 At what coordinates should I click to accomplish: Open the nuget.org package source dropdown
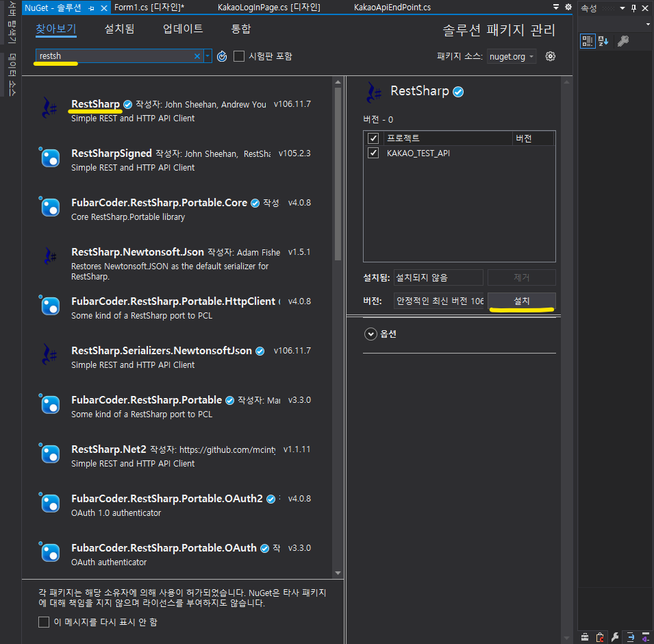pos(512,56)
